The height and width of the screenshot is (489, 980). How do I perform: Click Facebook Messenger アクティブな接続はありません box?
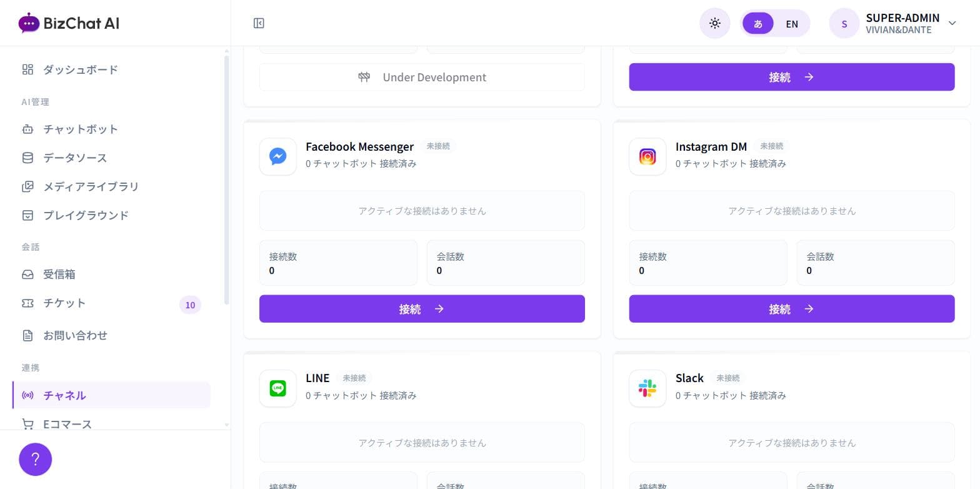[422, 211]
